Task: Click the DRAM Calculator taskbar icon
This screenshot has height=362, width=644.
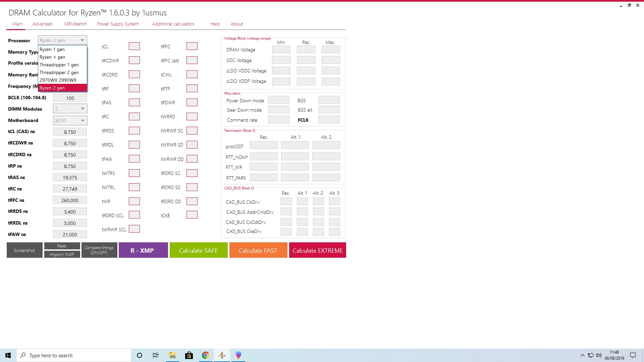Action: tap(222, 355)
